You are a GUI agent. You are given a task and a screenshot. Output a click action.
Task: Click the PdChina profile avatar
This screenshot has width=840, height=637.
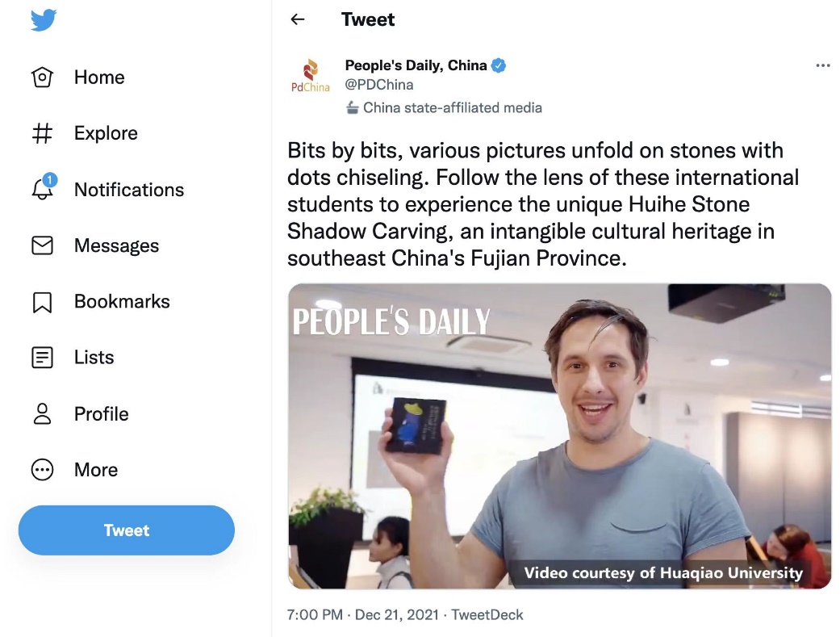click(311, 75)
